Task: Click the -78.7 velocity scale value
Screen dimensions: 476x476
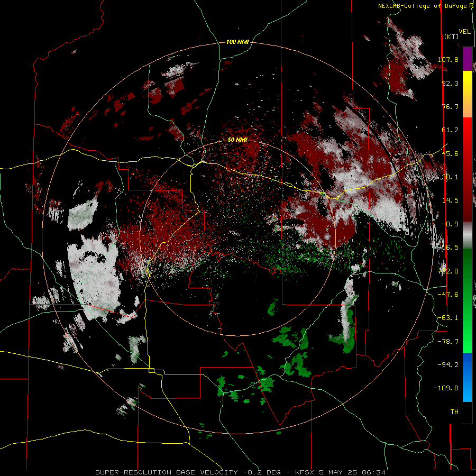Action: pyautogui.click(x=448, y=342)
